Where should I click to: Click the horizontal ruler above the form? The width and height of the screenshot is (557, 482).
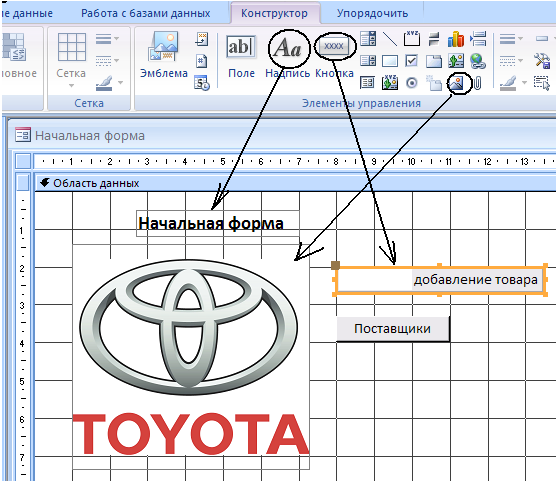click(x=295, y=162)
